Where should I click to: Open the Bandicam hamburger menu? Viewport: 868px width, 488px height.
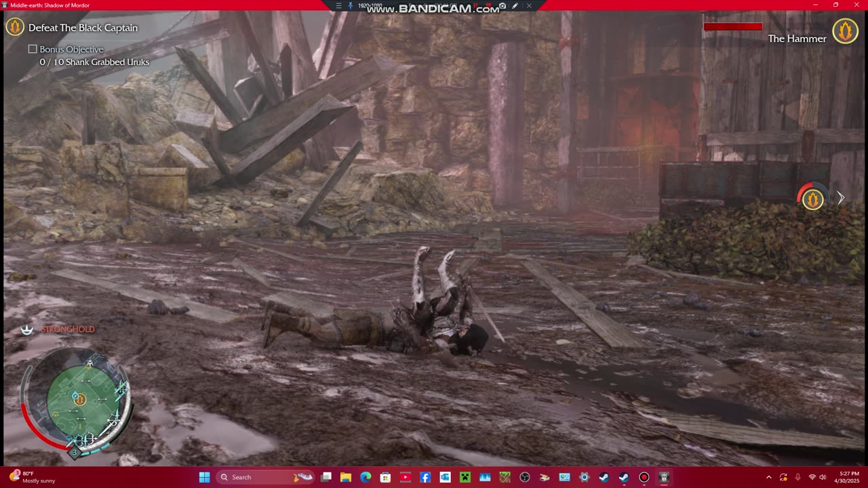pyautogui.click(x=339, y=5)
